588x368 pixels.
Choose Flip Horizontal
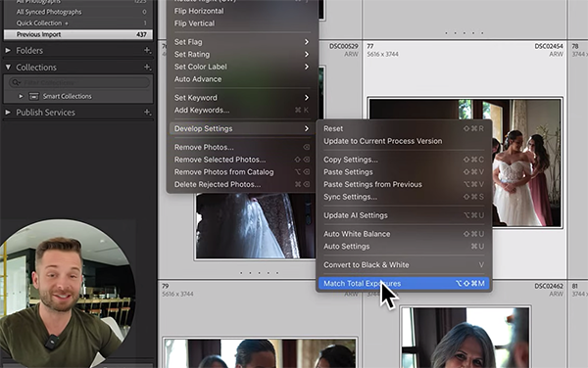click(x=241, y=11)
